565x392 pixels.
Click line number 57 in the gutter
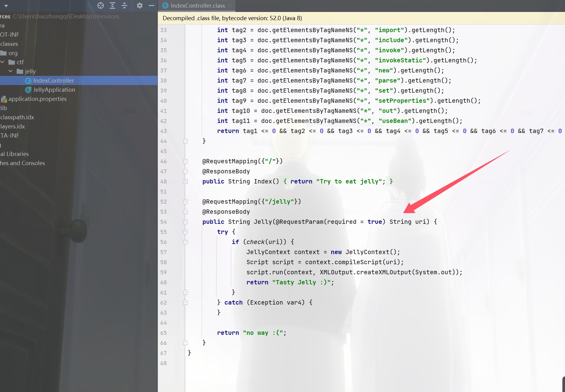pos(164,252)
